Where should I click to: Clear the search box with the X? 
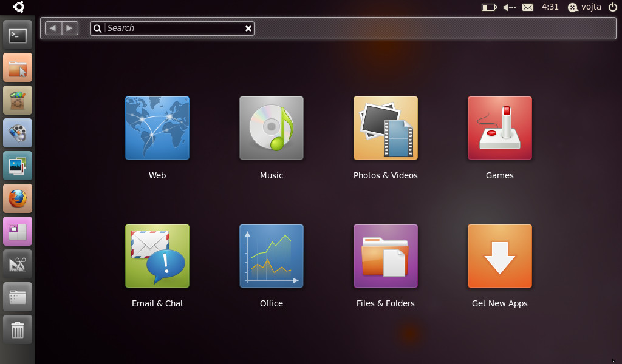248,29
